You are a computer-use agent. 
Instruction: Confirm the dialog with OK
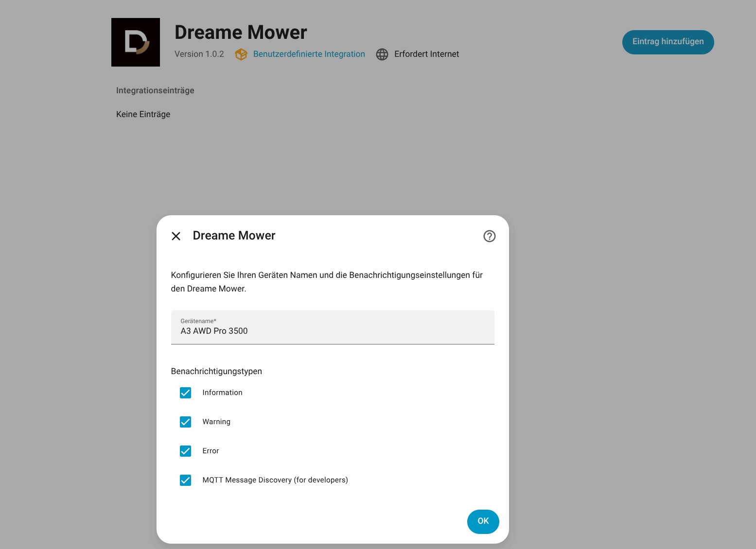[483, 521]
